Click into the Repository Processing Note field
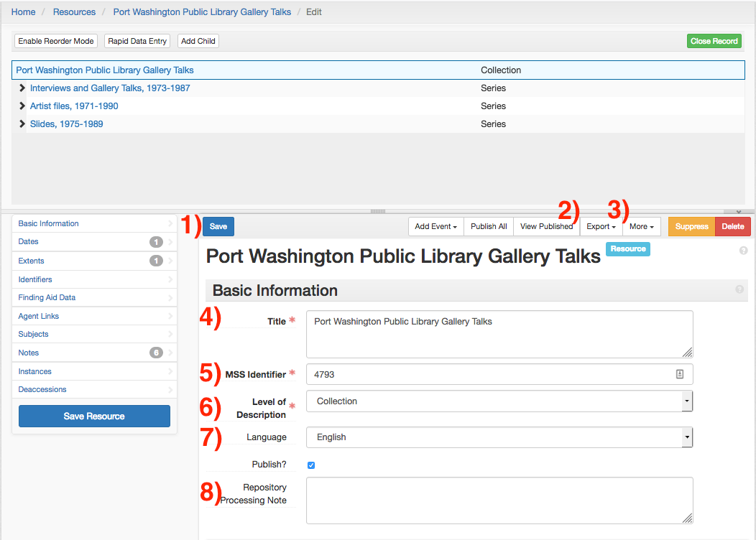Image resolution: width=756 pixels, height=540 pixels. click(499, 501)
